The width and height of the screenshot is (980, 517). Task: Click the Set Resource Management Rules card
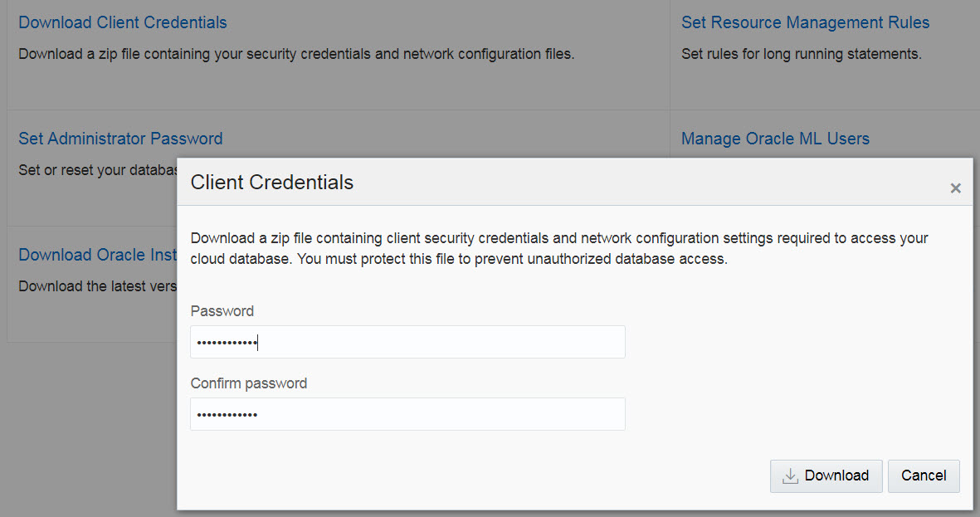click(x=825, y=54)
